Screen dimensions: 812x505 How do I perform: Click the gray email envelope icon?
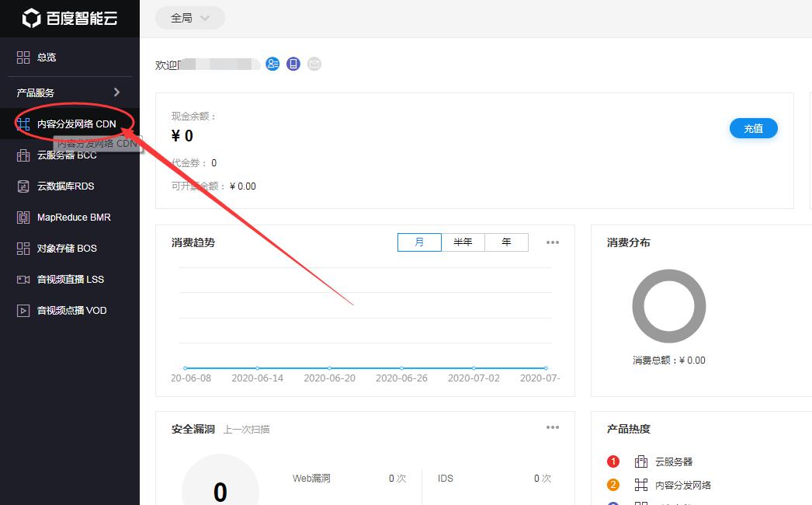(314, 64)
